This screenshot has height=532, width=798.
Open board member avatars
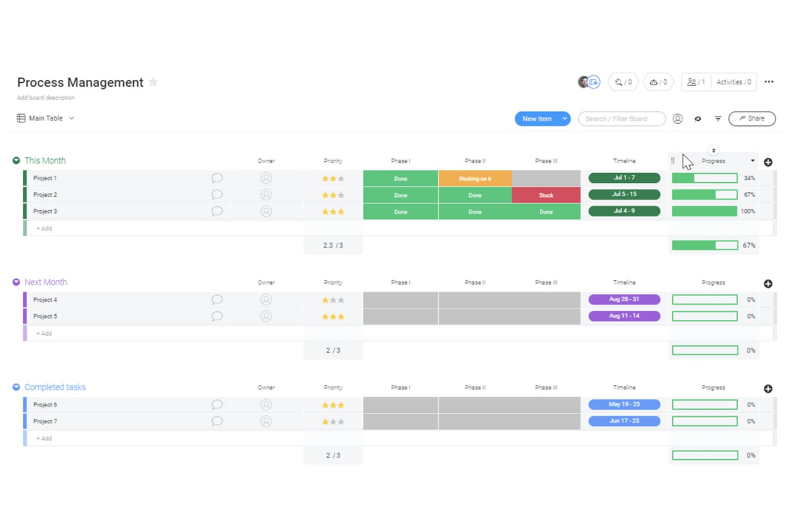(589, 82)
